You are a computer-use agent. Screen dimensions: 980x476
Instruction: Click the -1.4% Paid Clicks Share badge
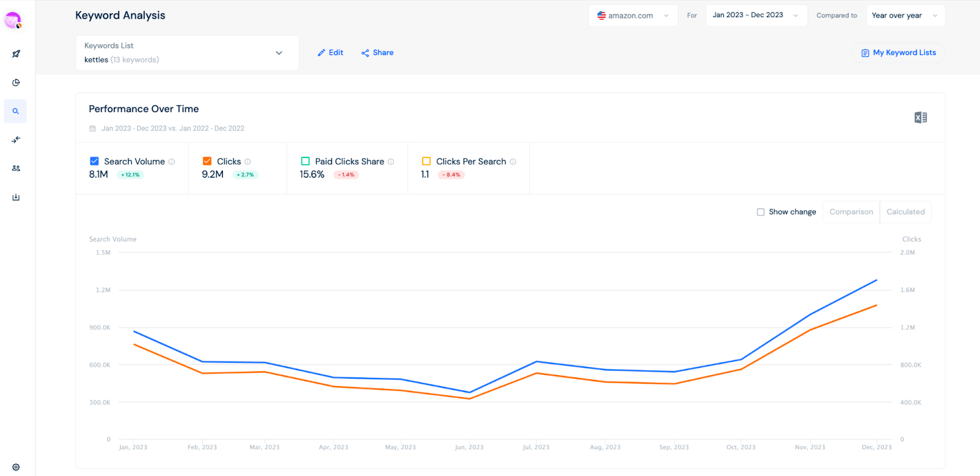pyautogui.click(x=346, y=175)
